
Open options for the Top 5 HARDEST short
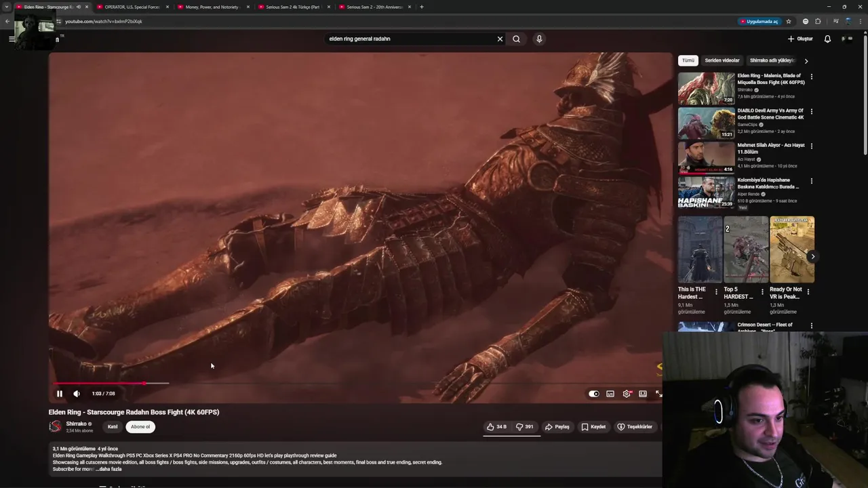pyautogui.click(x=762, y=292)
